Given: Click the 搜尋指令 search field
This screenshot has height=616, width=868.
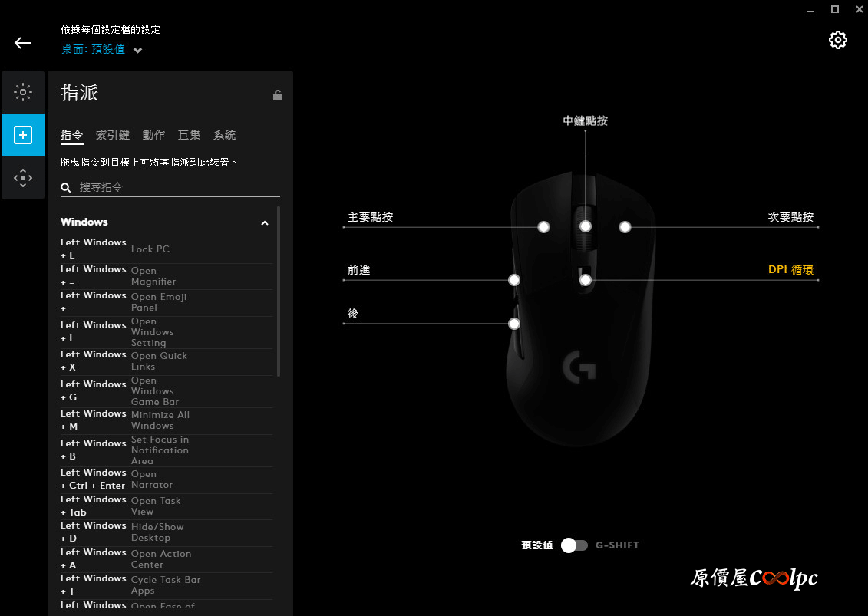Looking at the screenshot, I should pos(170,187).
